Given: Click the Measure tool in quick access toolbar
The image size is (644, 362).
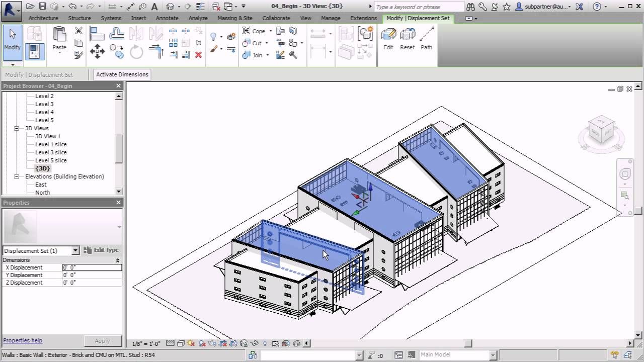Looking at the screenshot, I should (x=130, y=7).
